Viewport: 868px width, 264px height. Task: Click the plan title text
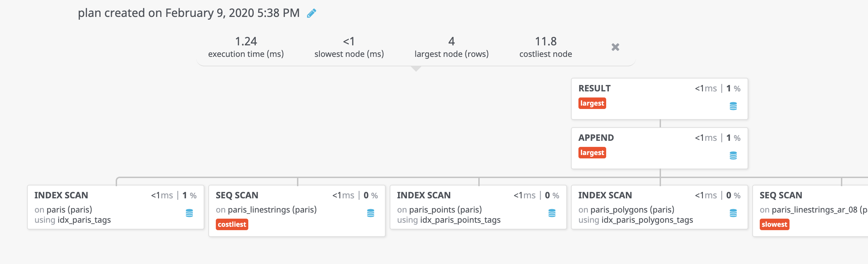(188, 13)
